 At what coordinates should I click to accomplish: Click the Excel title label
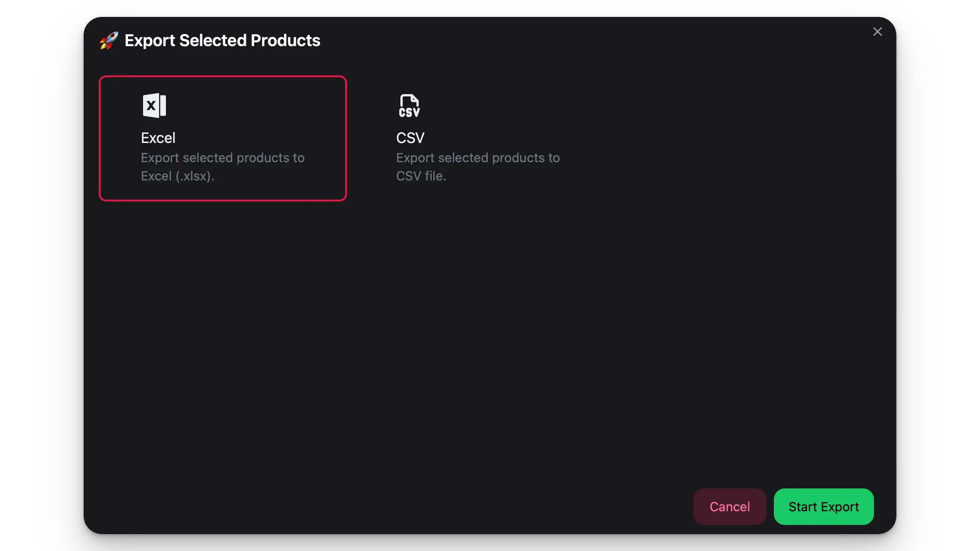(158, 138)
